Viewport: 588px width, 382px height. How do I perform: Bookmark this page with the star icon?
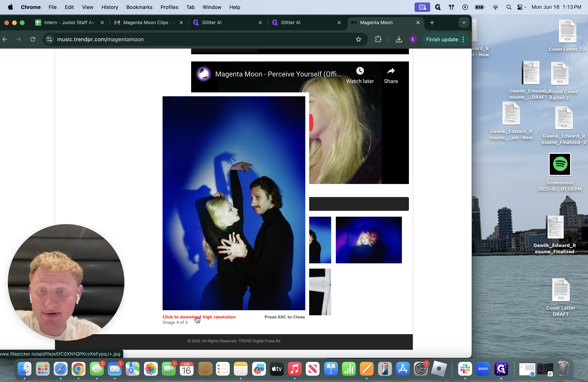[359, 39]
